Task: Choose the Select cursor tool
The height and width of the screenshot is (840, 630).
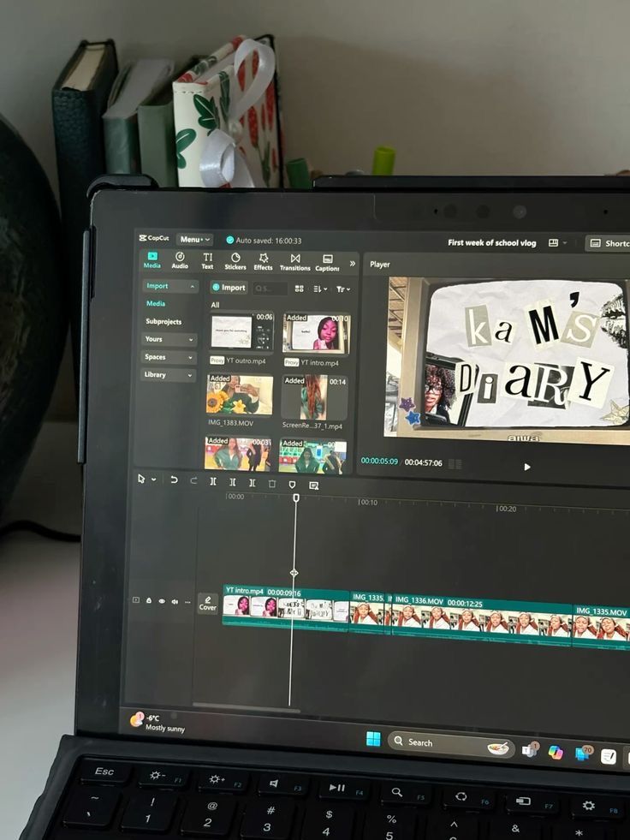Action: [141, 479]
